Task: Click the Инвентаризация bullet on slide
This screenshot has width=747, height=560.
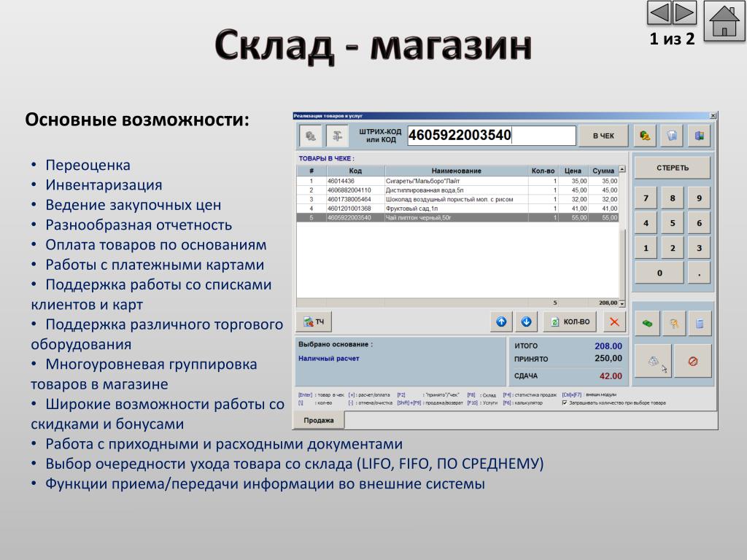Action: [104, 184]
